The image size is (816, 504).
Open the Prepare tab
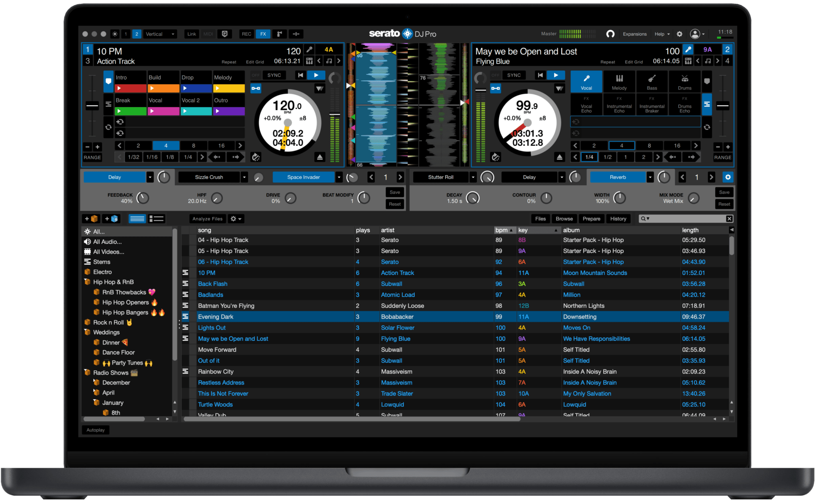(591, 219)
